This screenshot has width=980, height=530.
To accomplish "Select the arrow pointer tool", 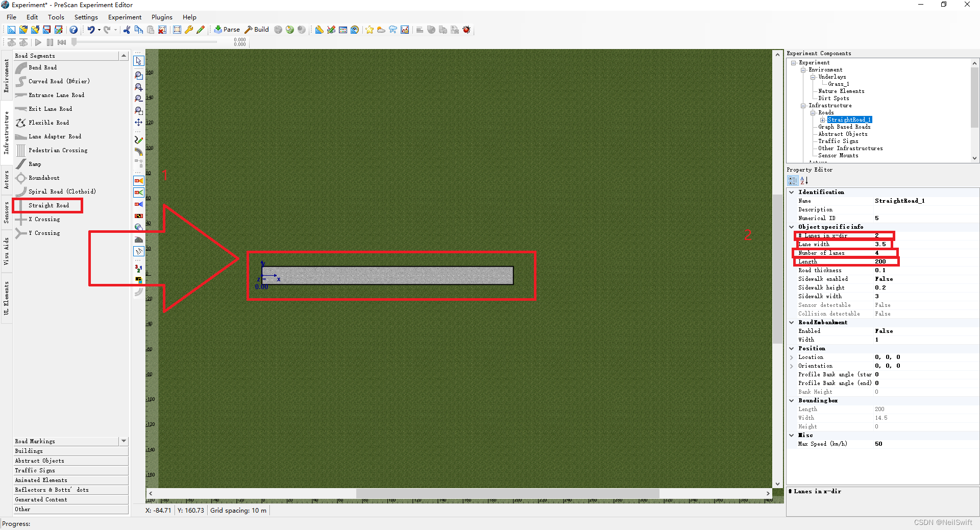I will click(138, 61).
